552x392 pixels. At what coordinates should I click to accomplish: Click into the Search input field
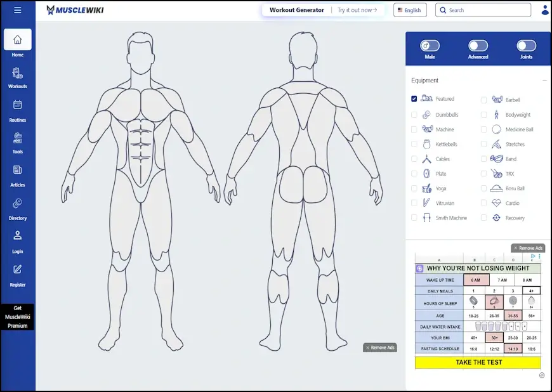click(x=487, y=10)
